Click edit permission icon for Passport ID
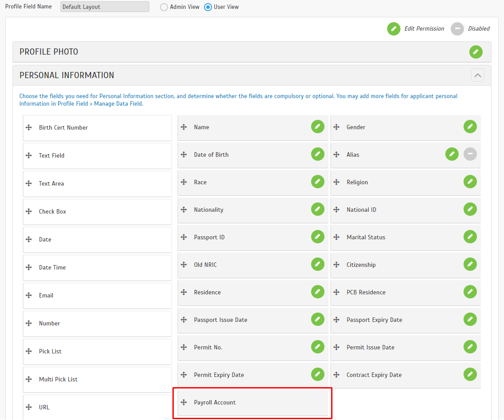 pyautogui.click(x=317, y=237)
